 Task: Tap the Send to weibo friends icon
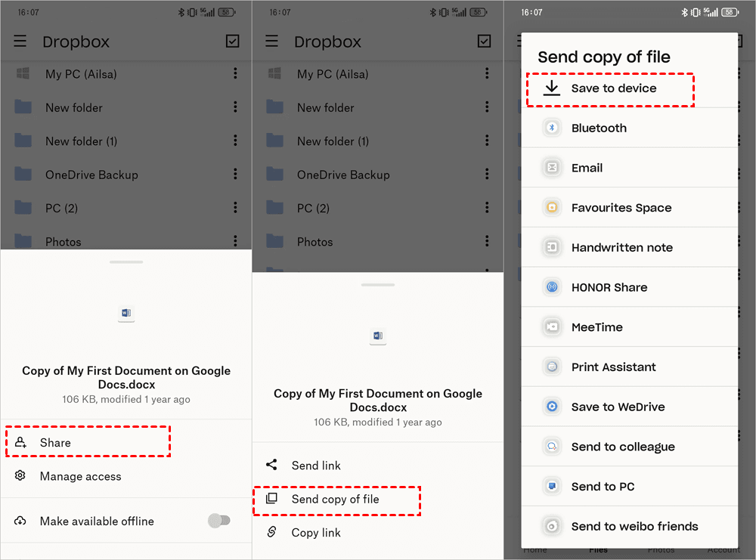(552, 526)
